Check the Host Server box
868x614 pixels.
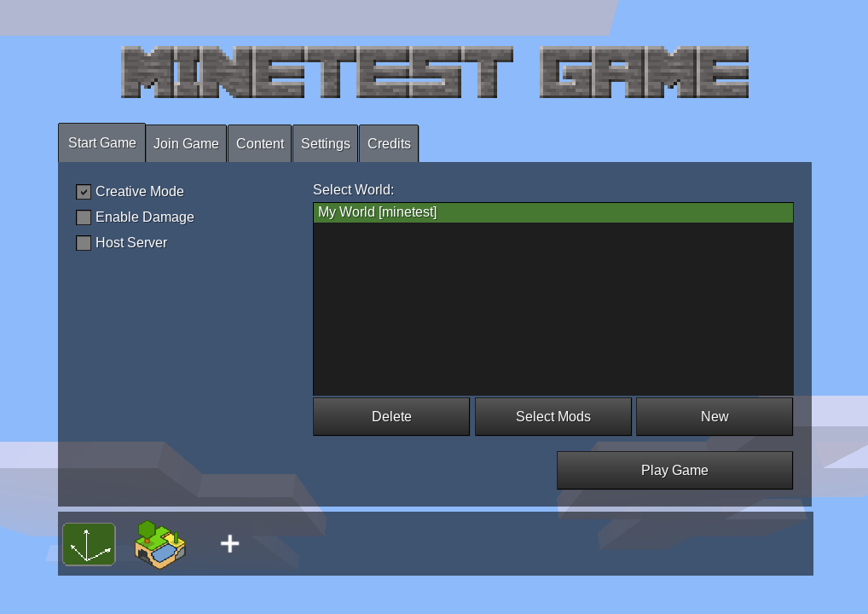click(84, 243)
